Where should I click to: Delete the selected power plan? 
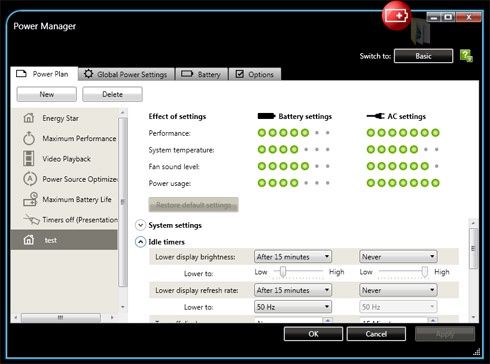(112, 94)
